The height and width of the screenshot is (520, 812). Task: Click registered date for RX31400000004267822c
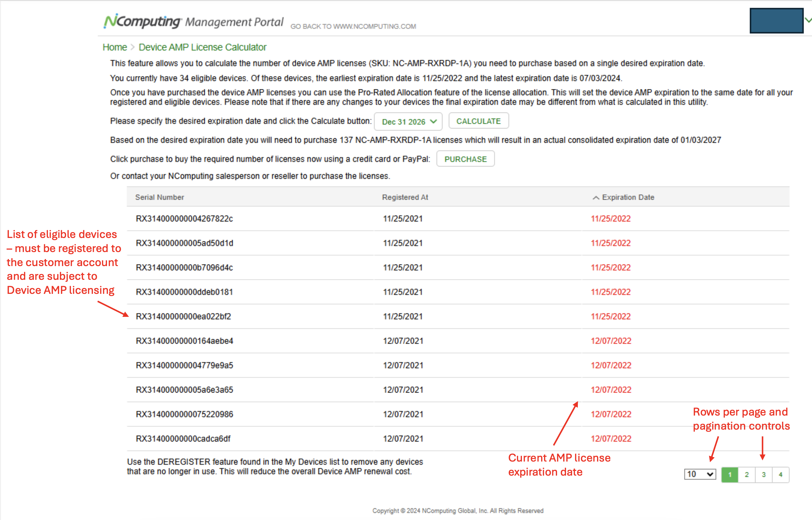403,219
